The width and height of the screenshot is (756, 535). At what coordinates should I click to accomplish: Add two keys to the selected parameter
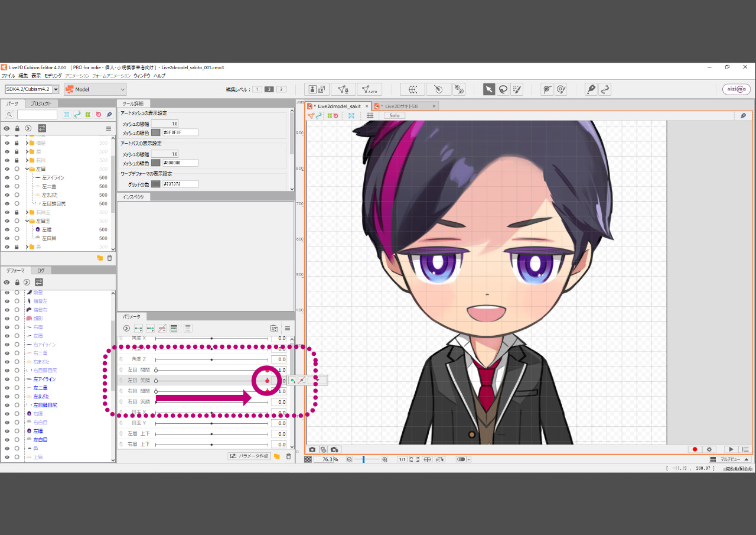pos(138,328)
